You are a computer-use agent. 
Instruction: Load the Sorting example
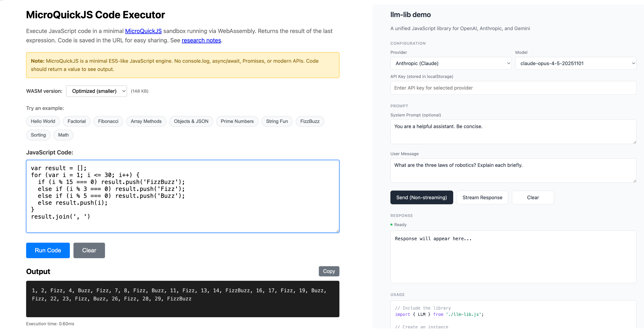click(38, 135)
